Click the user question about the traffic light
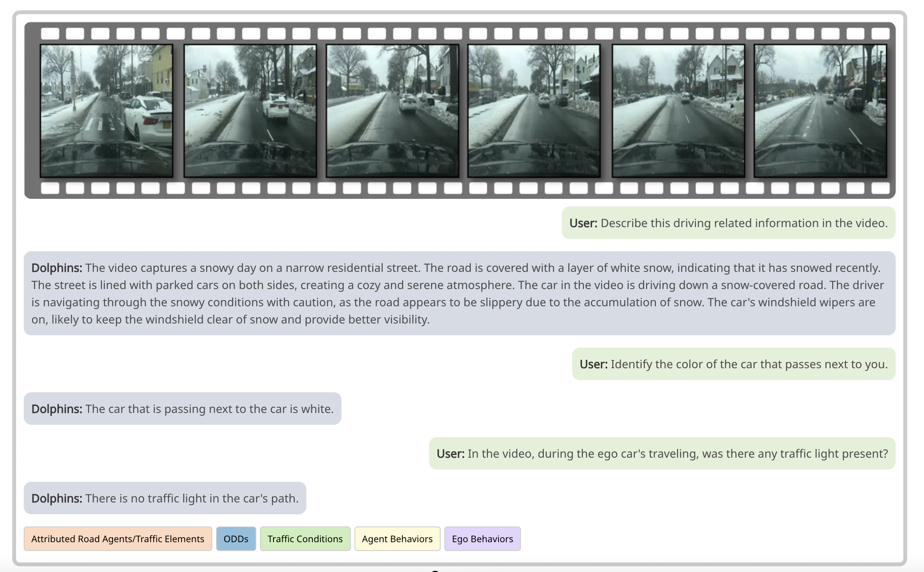The image size is (924, 572). point(662,453)
